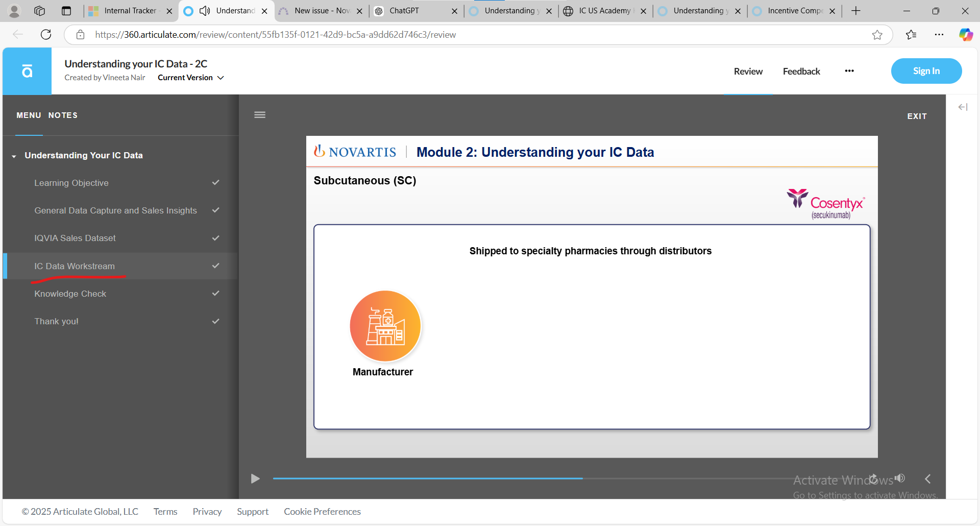This screenshot has height=526, width=980.
Task: Close the Internal Tracker tab
Action: pyautogui.click(x=169, y=11)
